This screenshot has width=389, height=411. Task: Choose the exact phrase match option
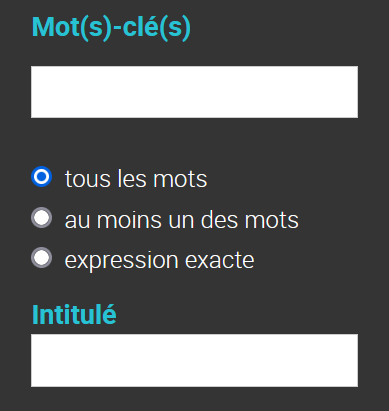[x=42, y=258]
